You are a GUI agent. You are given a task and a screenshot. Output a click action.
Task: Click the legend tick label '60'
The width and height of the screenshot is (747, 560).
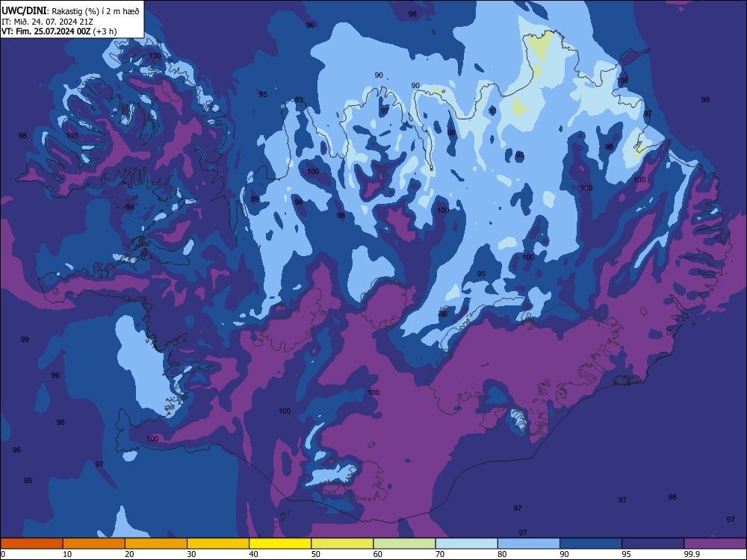tap(378, 554)
